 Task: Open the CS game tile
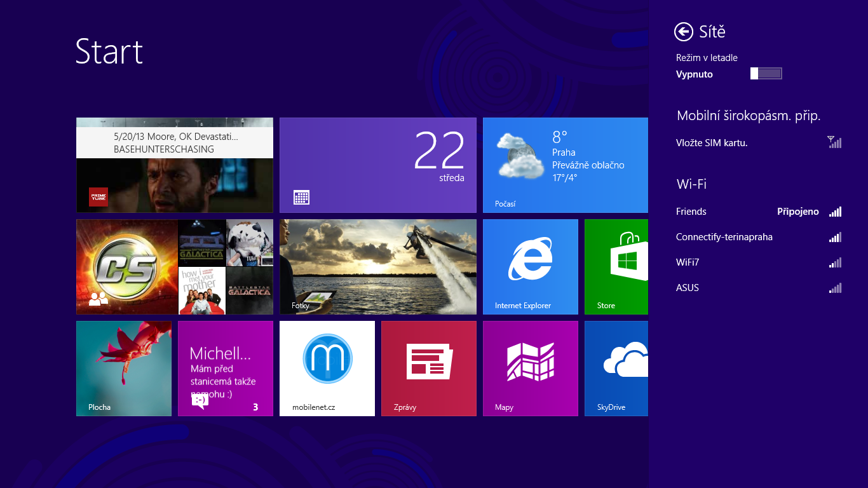[x=127, y=267]
